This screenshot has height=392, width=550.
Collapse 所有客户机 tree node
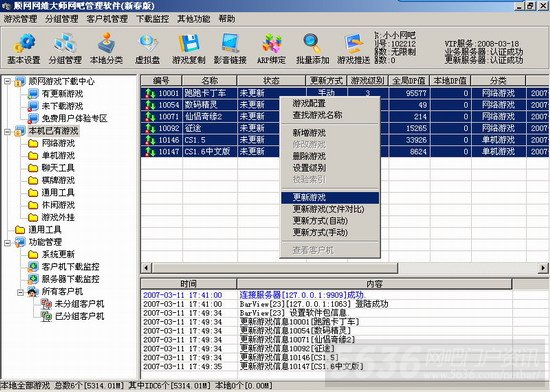21,291
